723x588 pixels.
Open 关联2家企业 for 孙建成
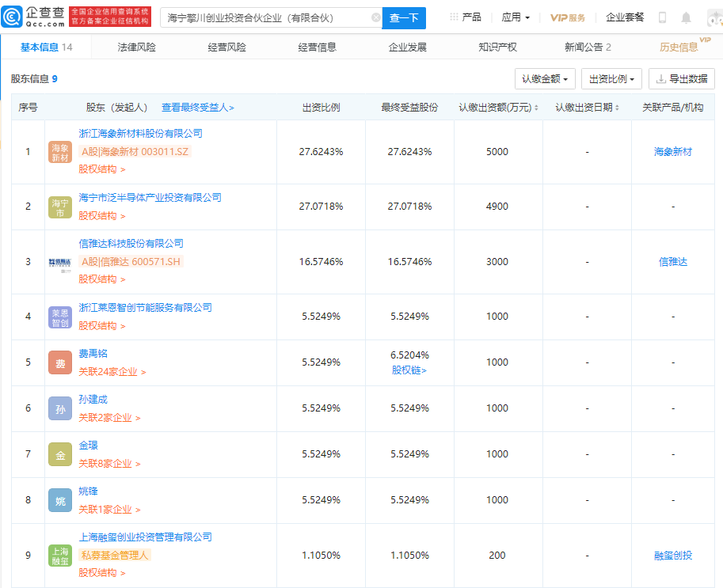click(109, 418)
